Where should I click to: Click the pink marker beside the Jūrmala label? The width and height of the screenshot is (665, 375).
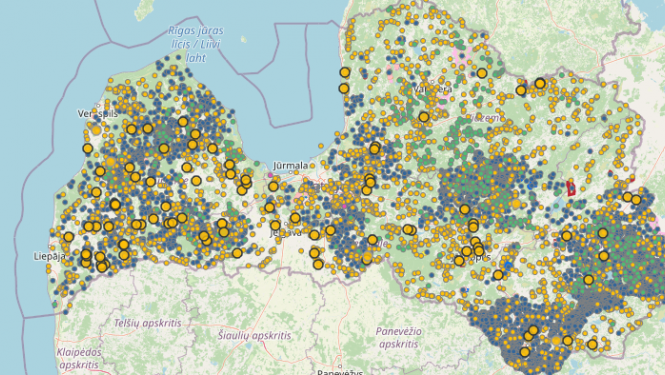pyautogui.click(x=271, y=175)
